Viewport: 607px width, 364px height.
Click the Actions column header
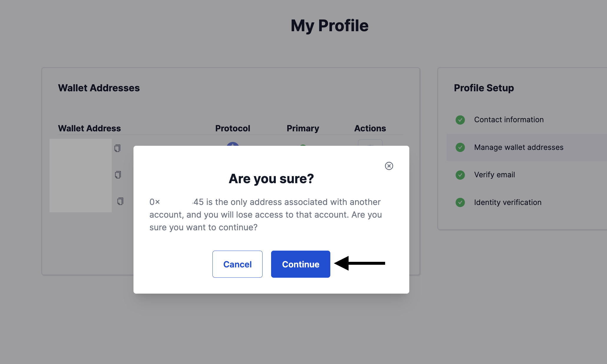tap(370, 128)
